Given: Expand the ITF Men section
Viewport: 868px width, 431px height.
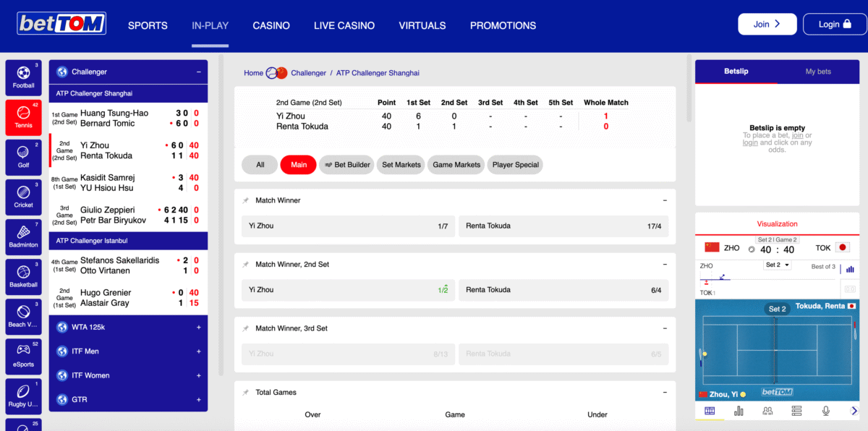Looking at the screenshot, I should tap(198, 351).
